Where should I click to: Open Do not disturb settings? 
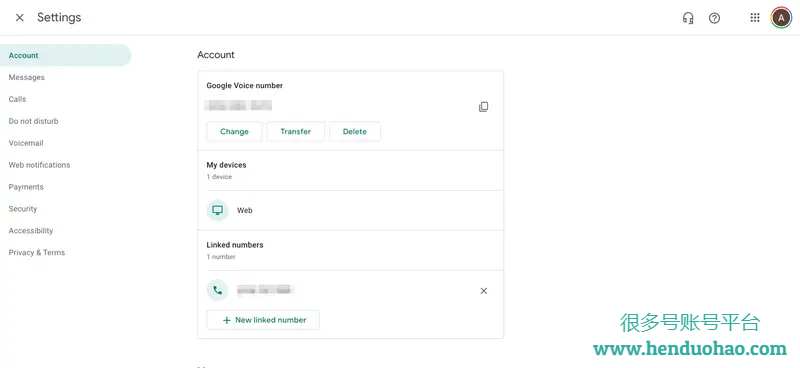point(34,121)
